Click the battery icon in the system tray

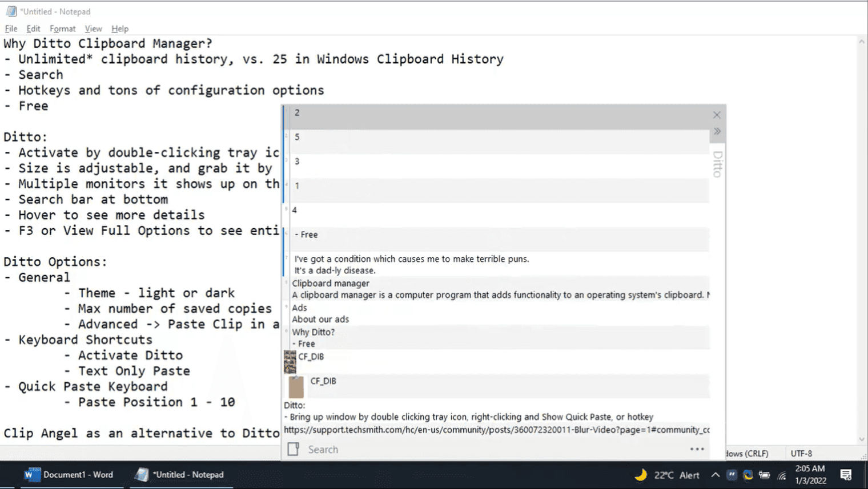(765, 475)
